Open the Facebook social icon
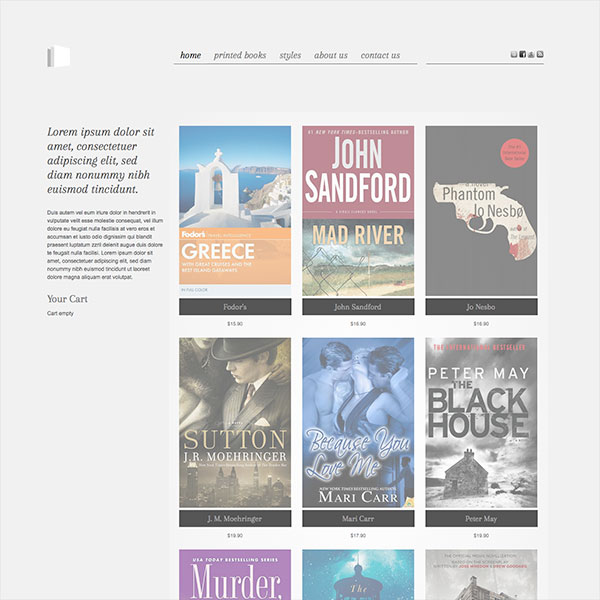Image resolution: width=600 pixels, height=600 pixels. click(x=522, y=54)
